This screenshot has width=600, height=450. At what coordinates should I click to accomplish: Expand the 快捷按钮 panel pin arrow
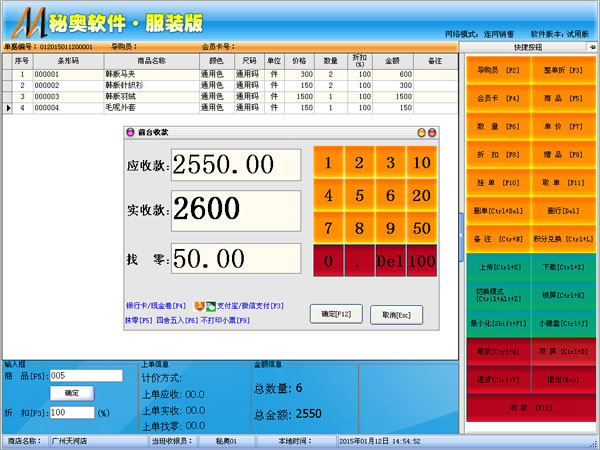point(589,47)
